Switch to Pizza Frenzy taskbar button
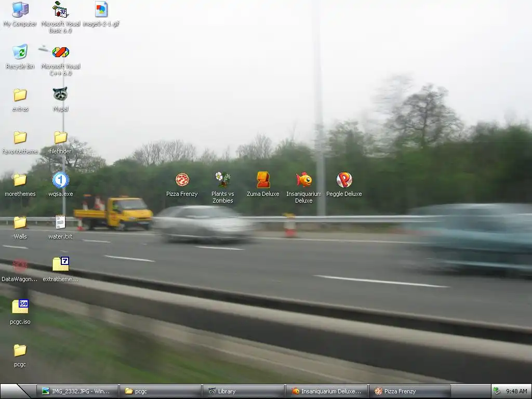This screenshot has width=532, height=399. pyautogui.click(x=409, y=391)
